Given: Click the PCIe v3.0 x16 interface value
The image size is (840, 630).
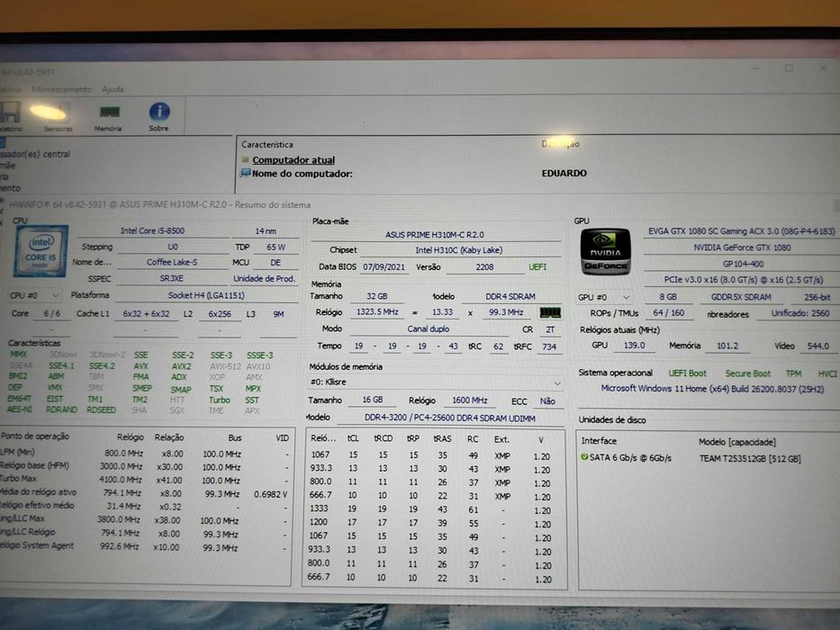Looking at the screenshot, I should point(743,280).
